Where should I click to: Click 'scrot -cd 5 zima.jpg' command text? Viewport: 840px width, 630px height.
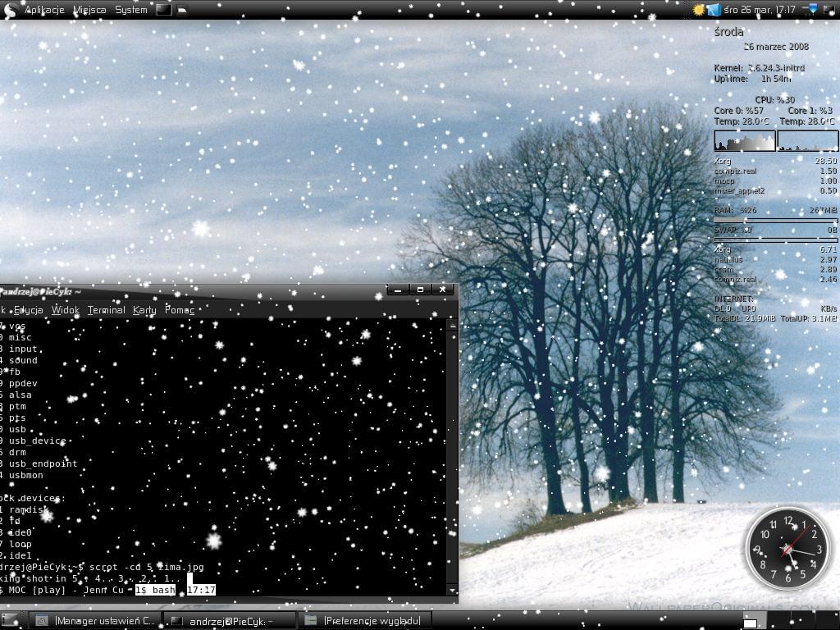[146, 567]
